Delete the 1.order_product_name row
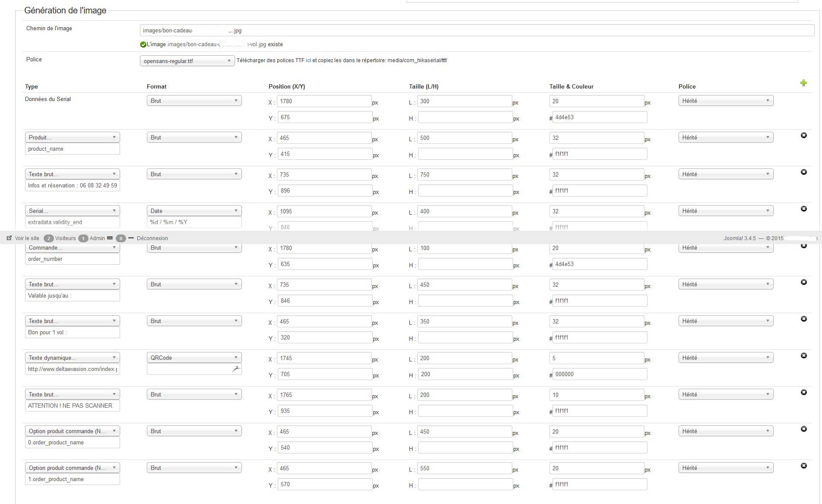This screenshot has height=504, width=822. click(x=803, y=466)
